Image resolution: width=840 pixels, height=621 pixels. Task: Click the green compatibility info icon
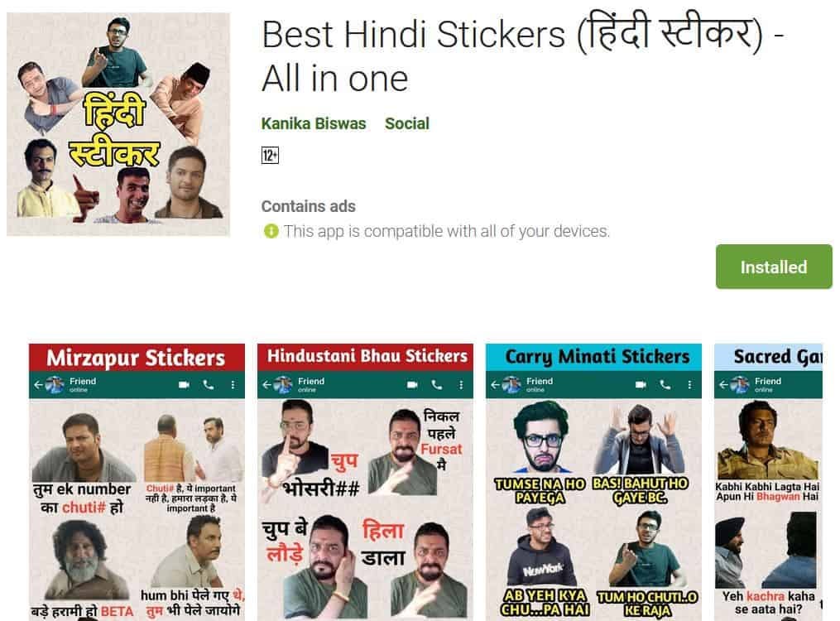click(271, 232)
